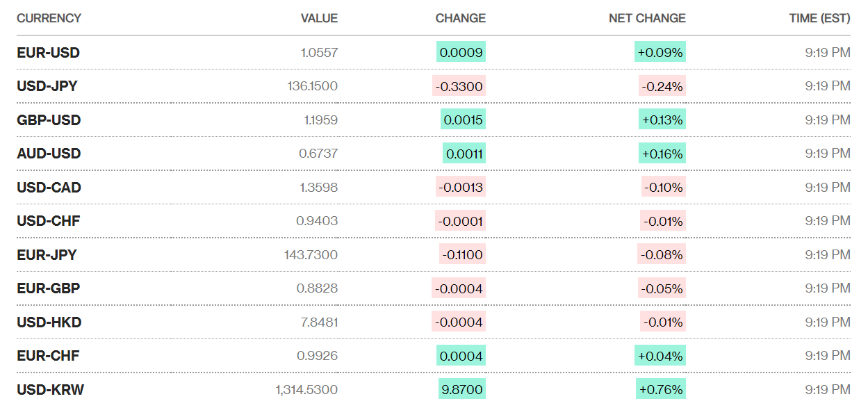Select the USD-KRW currency pair
Viewport: 868px width, 401px height.
coord(50,390)
